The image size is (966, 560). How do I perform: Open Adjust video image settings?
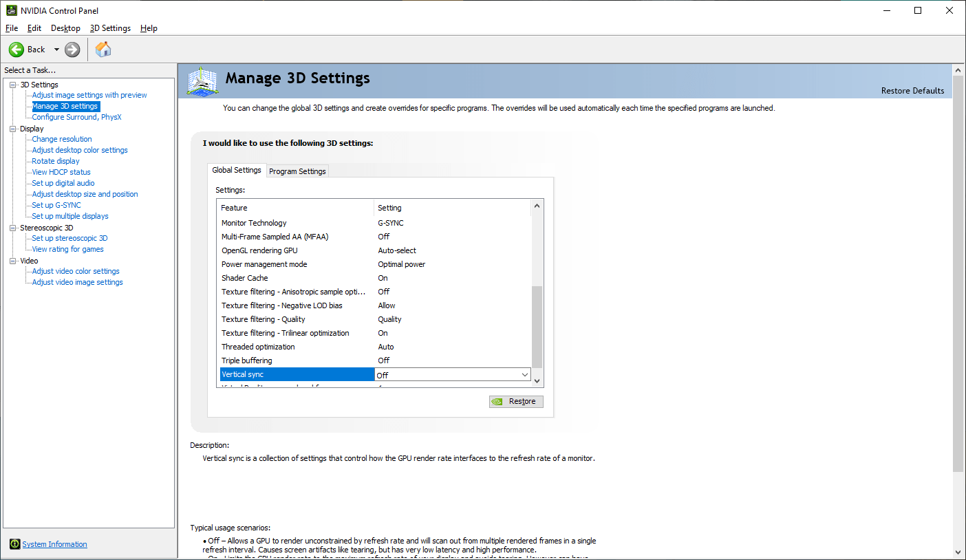(77, 282)
